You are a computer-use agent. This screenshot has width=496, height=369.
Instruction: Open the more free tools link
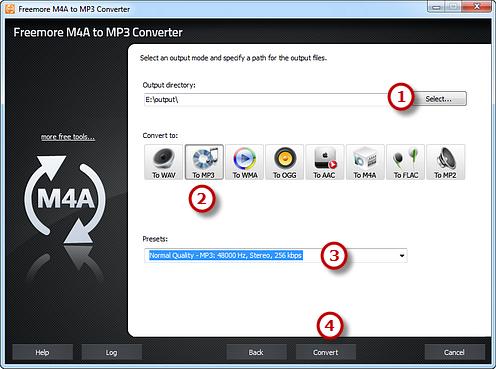pyautogui.click(x=68, y=137)
